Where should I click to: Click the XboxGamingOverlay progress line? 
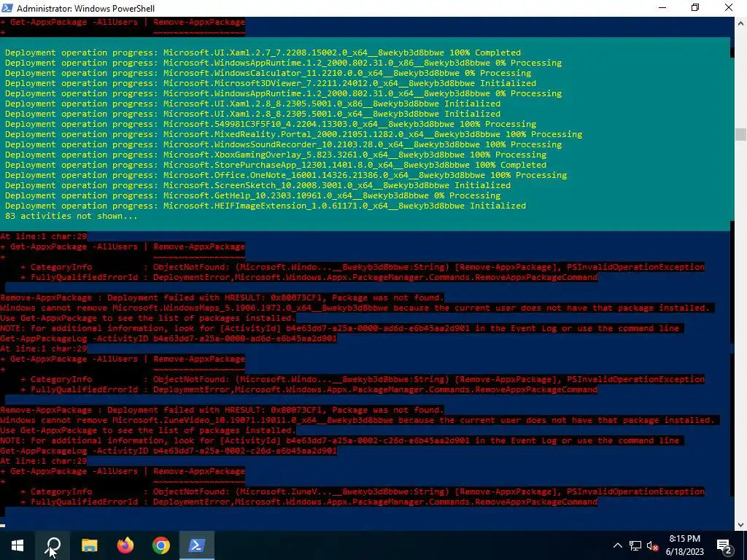tap(275, 155)
